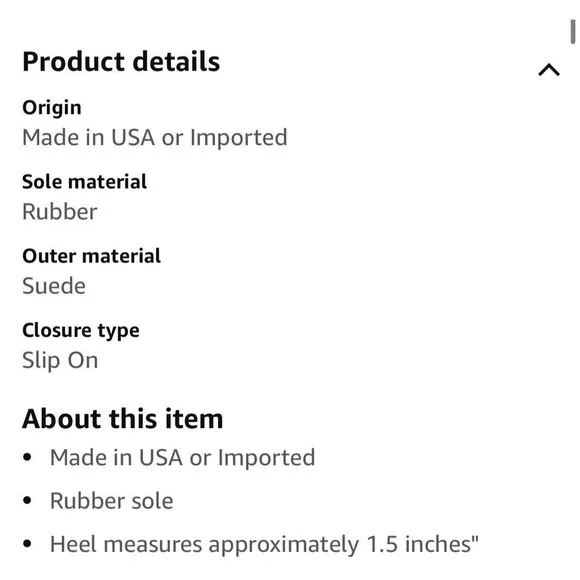580x580 pixels.
Task: Click the Heel measures approximately 1.5 inches bullet
Action: pyautogui.click(x=264, y=544)
